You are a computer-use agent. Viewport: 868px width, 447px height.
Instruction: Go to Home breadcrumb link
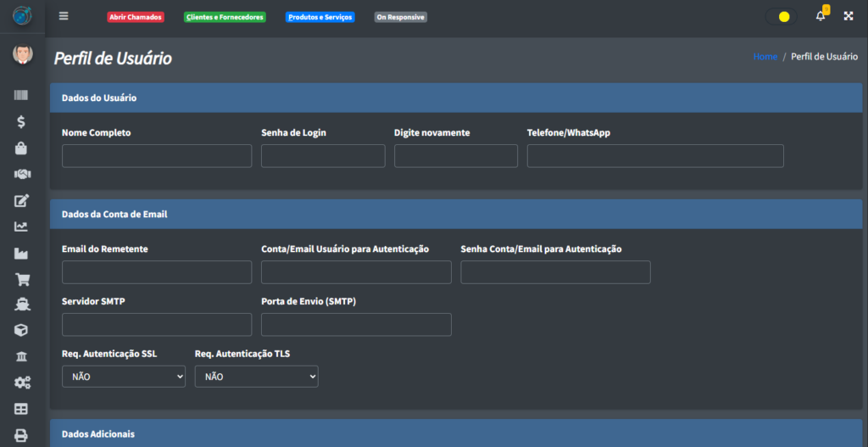[765, 57]
